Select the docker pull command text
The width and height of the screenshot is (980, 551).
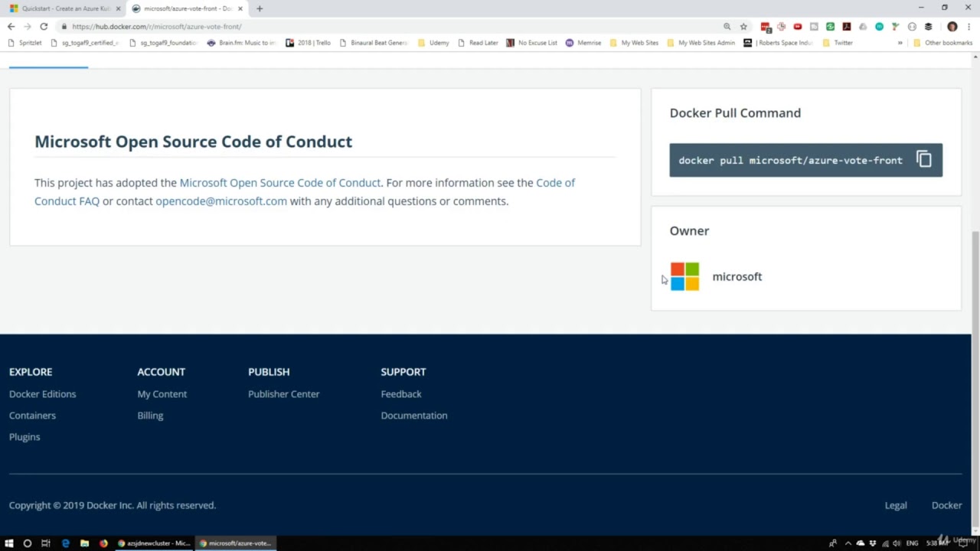(790, 160)
